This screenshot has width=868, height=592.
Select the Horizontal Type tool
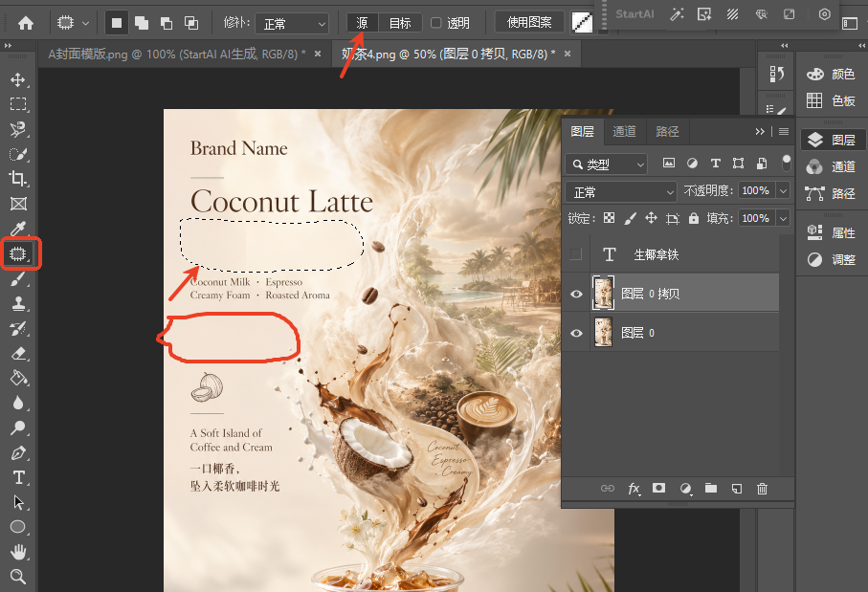[x=18, y=477]
